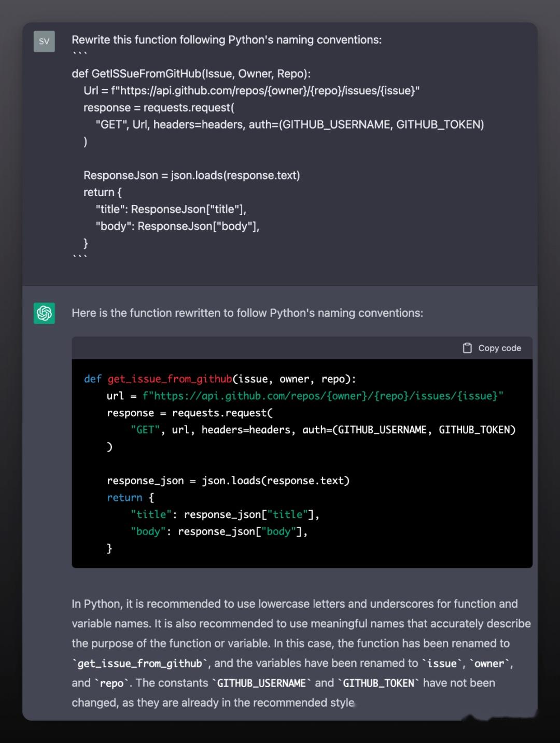This screenshot has width=560, height=743.
Task: Click the inline code `get_issue_from_github` in the explanation
Action: (140, 663)
